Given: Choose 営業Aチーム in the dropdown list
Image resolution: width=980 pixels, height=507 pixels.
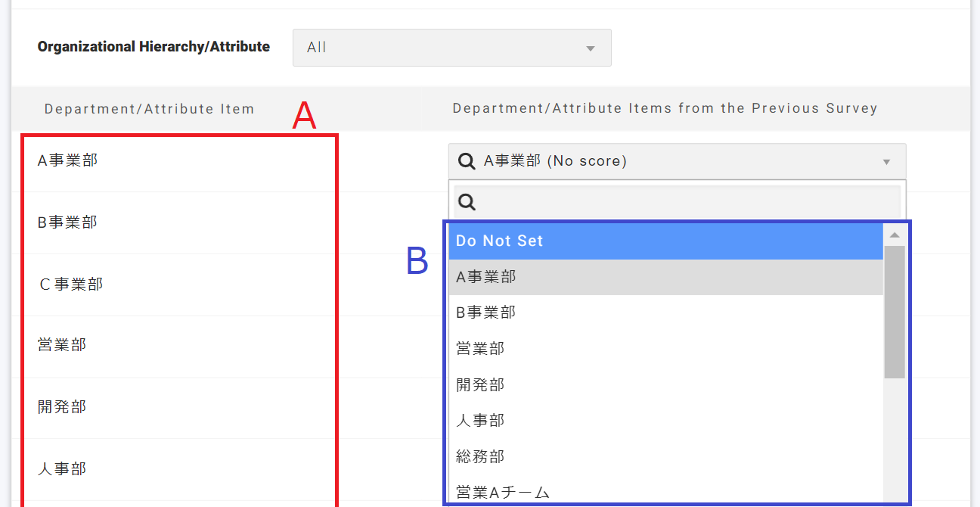Looking at the screenshot, I should click(x=665, y=492).
